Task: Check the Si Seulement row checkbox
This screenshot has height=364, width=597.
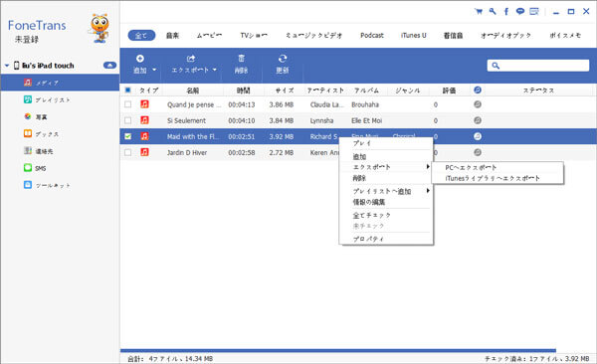Action: coord(128,120)
